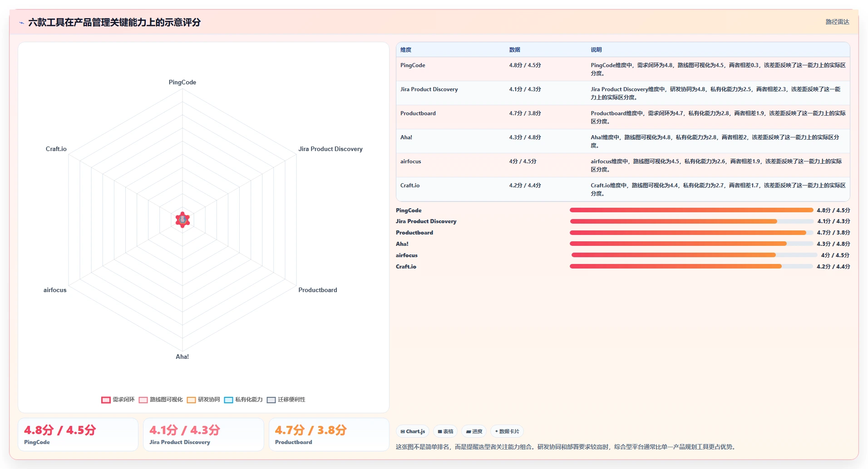This screenshot has width=868, height=469.
Task: Click the Jira Product Discovery progress bar
Action: tap(692, 221)
